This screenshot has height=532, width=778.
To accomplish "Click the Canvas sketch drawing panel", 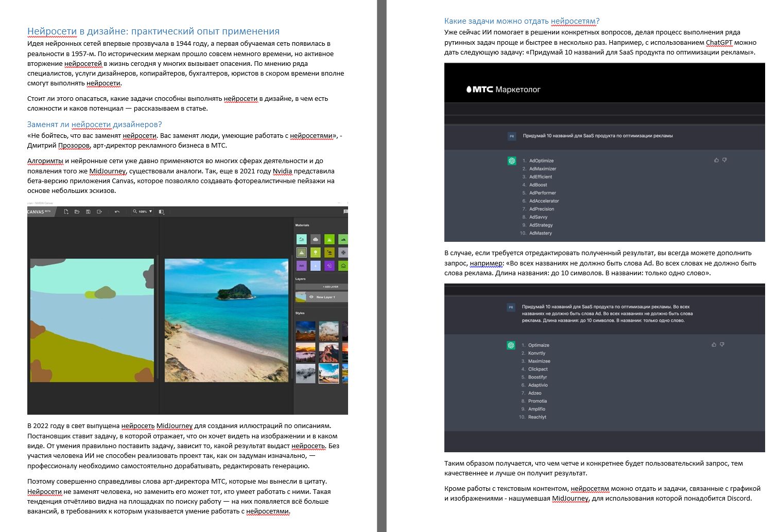I will point(92,320).
